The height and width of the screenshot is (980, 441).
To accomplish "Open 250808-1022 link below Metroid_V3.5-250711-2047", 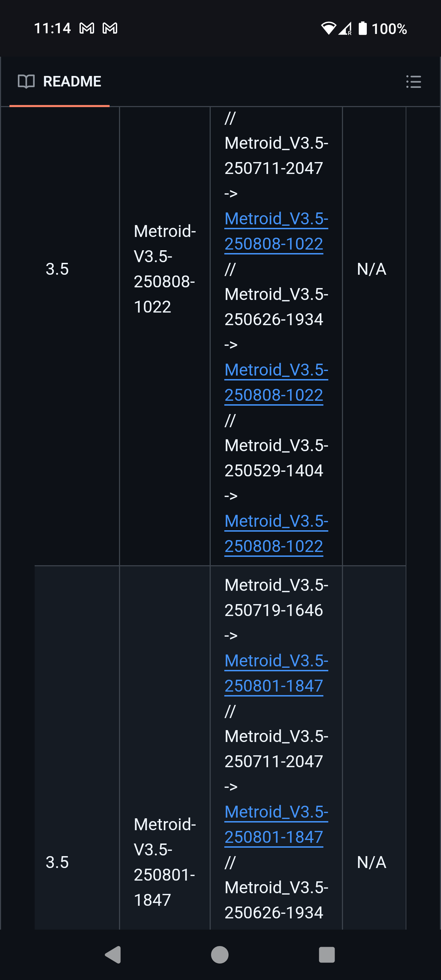I will point(274,231).
